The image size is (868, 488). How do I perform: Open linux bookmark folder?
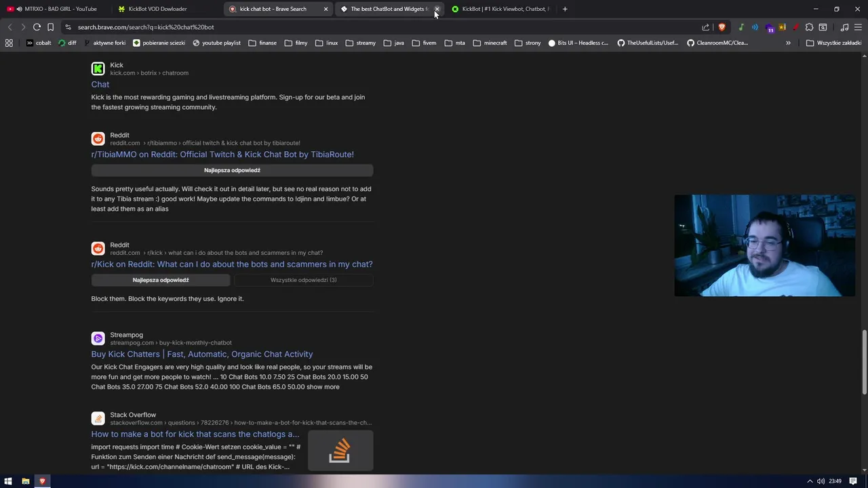(326, 43)
